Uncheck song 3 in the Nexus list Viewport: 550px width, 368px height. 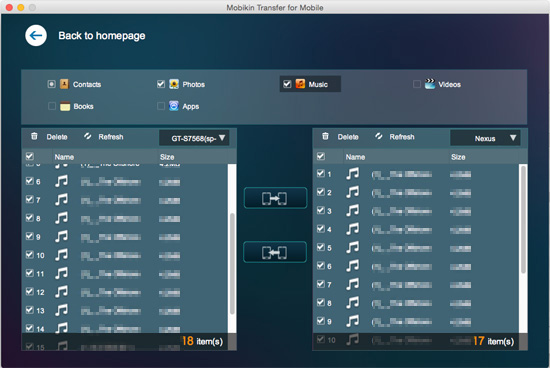click(321, 210)
